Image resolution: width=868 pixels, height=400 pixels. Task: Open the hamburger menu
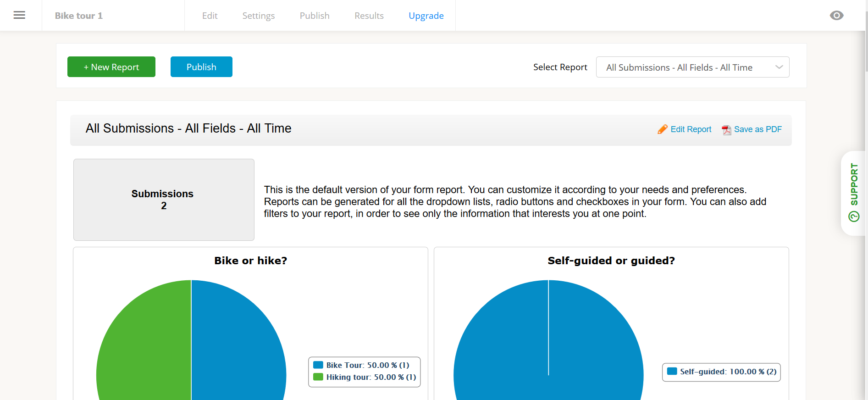(19, 16)
